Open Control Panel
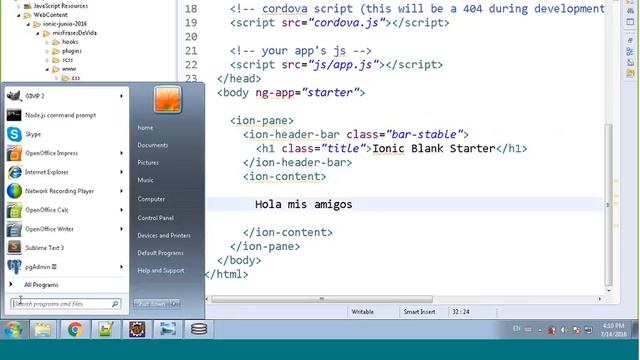This screenshot has width=640, height=360. (x=156, y=218)
